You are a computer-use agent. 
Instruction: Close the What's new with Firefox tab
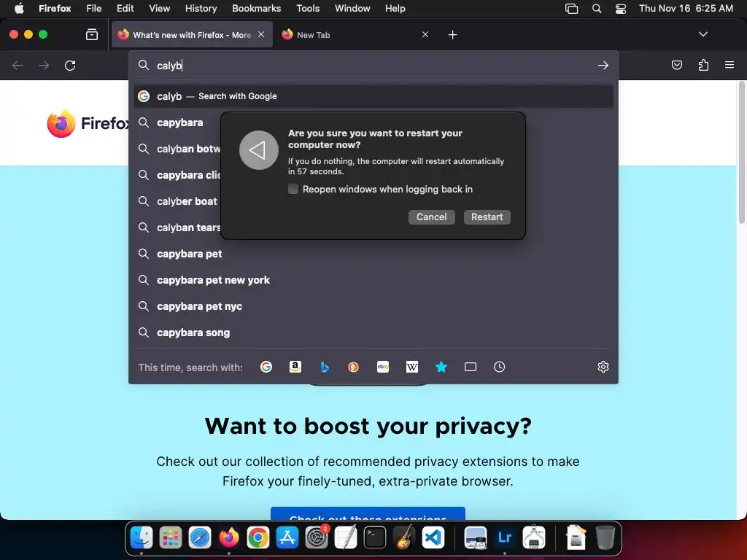[261, 34]
